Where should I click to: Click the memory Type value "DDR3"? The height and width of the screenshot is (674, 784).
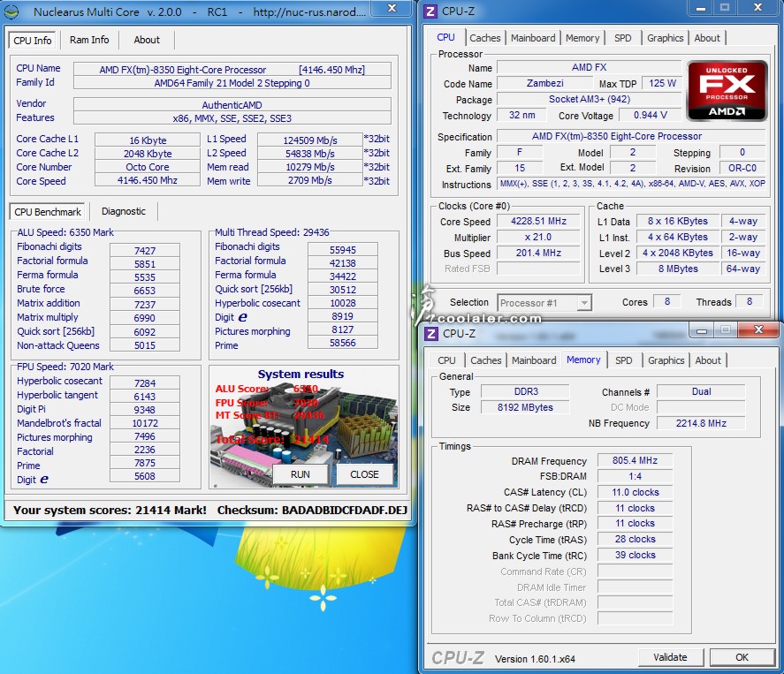526,391
